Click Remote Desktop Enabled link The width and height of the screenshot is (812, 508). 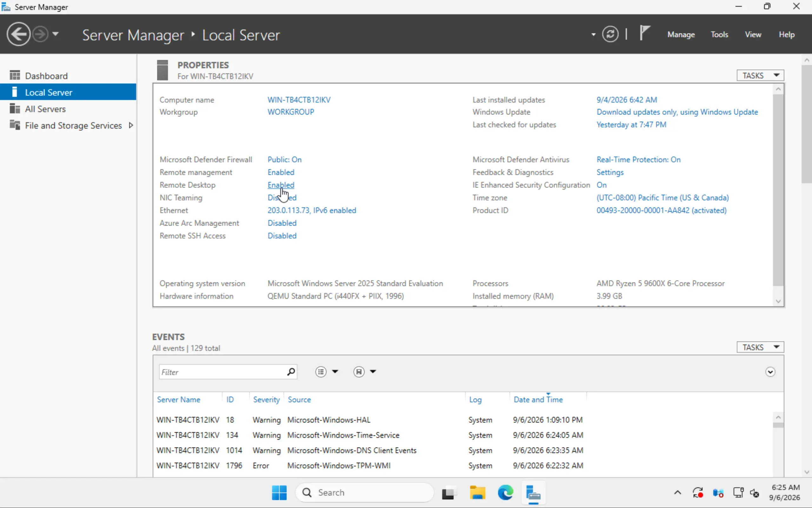click(281, 185)
